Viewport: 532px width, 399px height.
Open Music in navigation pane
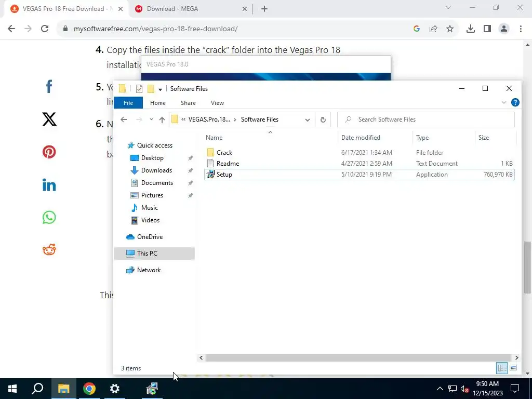[149, 208]
